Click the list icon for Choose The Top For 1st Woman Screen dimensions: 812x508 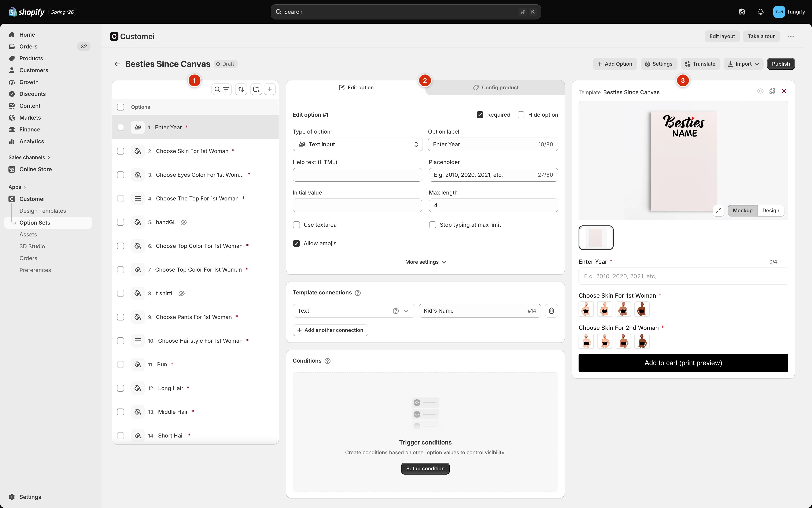[x=138, y=199]
